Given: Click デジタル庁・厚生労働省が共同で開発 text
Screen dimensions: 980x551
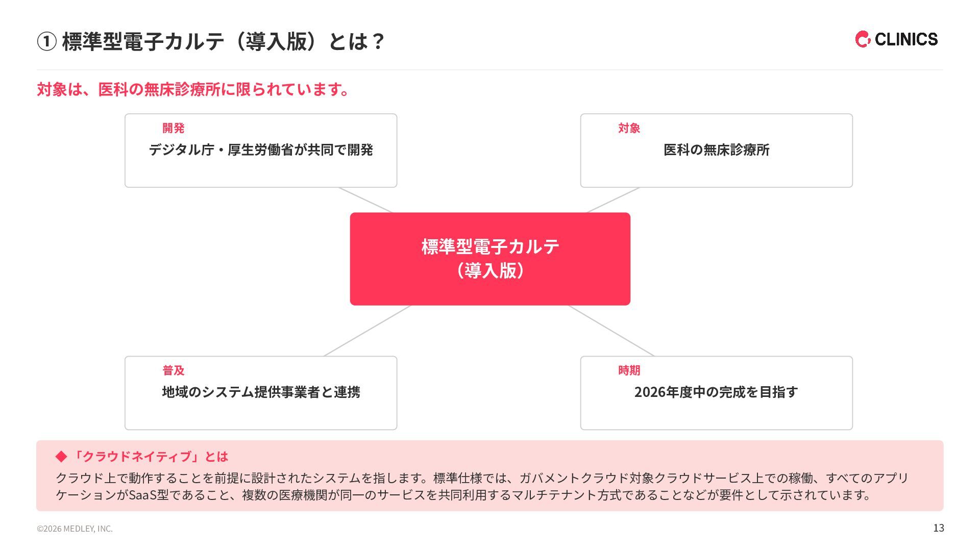Looking at the screenshot, I should tap(261, 149).
